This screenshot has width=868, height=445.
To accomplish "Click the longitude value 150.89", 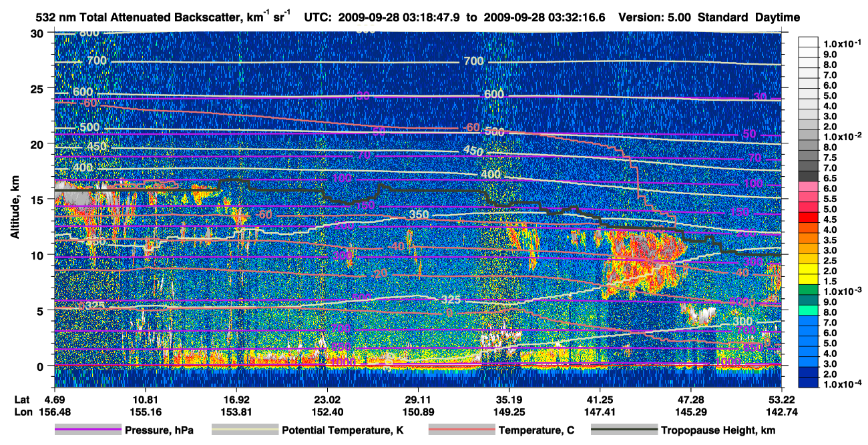I will pyautogui.click(x=417, y=412).
